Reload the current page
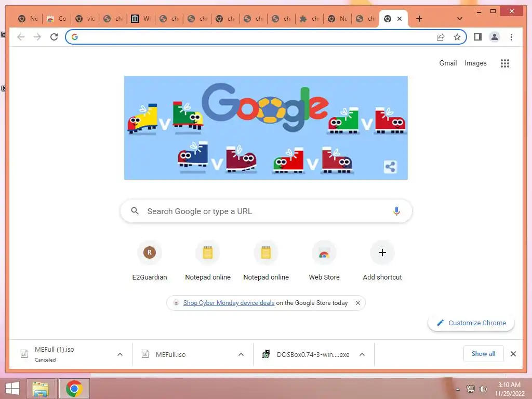The image size is (532, 399). tap(54, 37)
